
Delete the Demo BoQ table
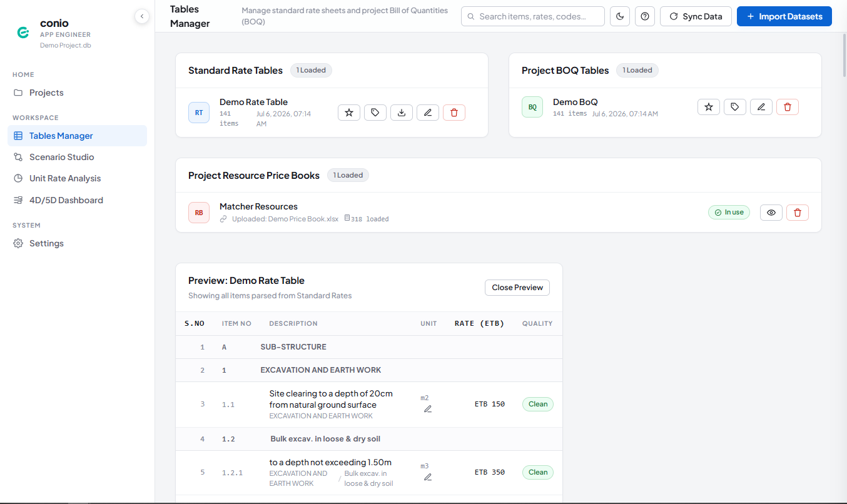click(x=788, y=107)
